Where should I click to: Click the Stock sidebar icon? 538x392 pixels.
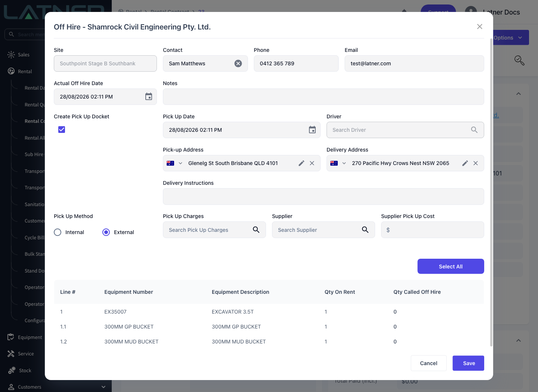click(x=12, y=370)
